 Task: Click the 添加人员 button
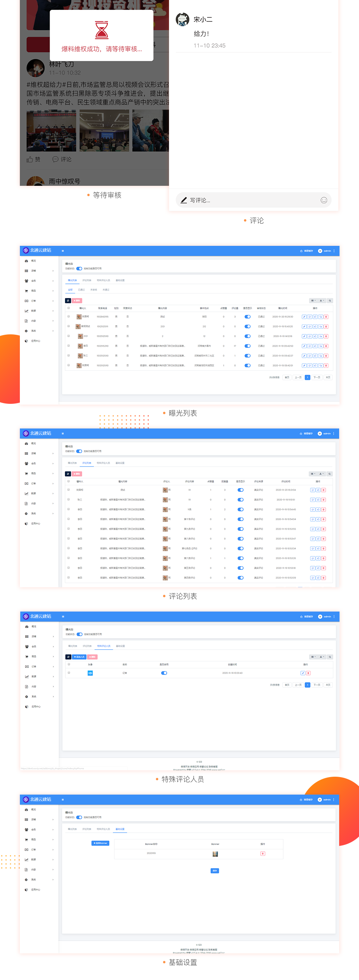click(x=79, y=657)
